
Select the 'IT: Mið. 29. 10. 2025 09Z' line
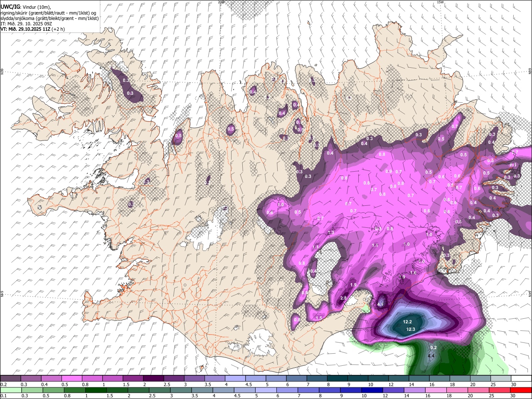click(26, 24)
